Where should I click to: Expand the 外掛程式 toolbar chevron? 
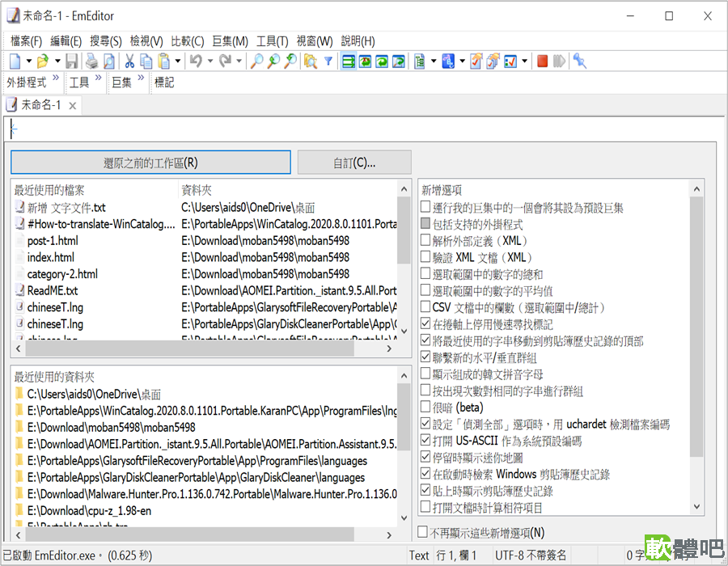click(56, 78)
